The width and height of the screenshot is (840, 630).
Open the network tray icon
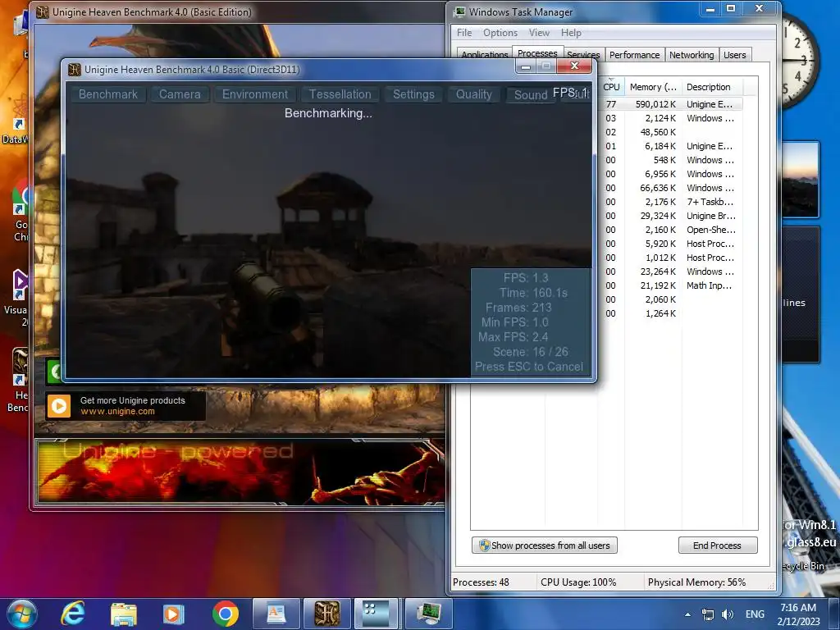(708, 614)
